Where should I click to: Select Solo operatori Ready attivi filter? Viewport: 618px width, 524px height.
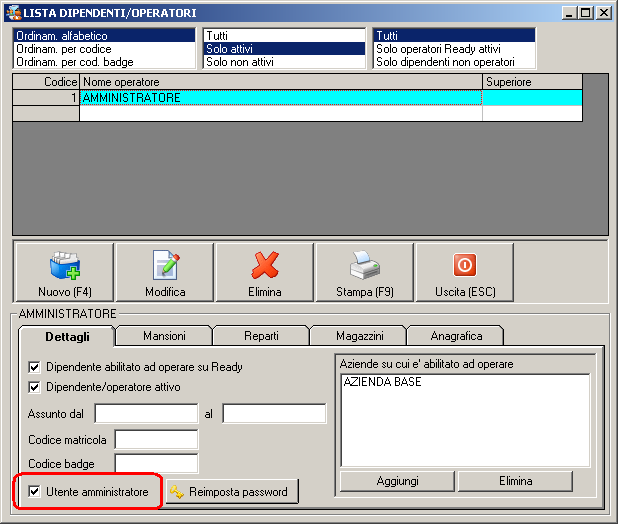[x=454, y=49]
